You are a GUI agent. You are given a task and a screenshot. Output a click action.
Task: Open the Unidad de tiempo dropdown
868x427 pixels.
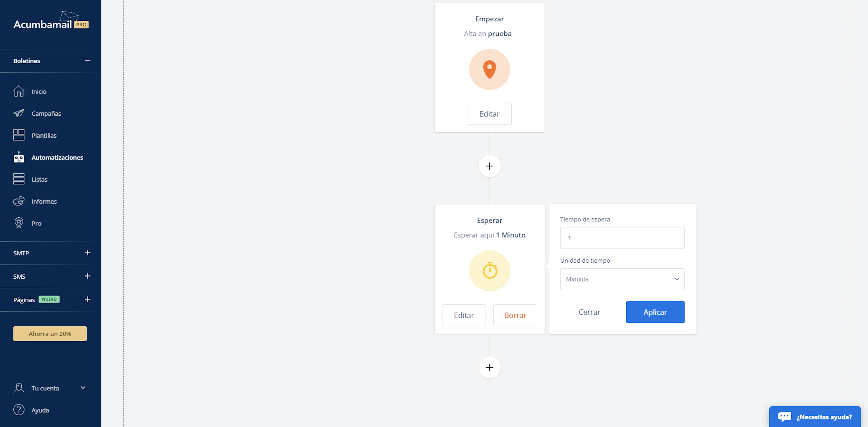pyautogui.click(x=622, y=279)
